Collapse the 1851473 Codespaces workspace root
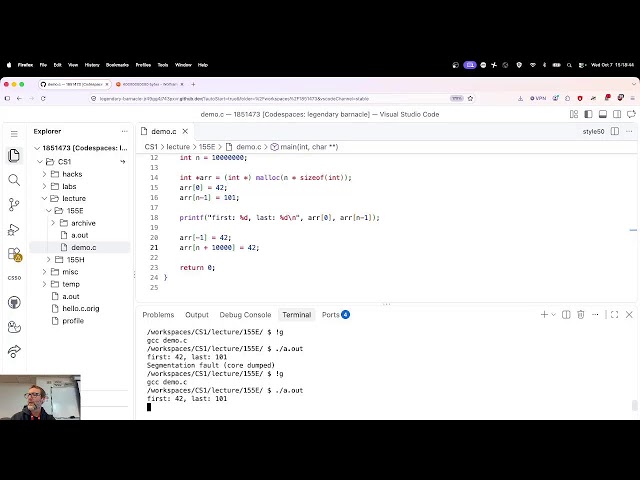 (37, 148)
